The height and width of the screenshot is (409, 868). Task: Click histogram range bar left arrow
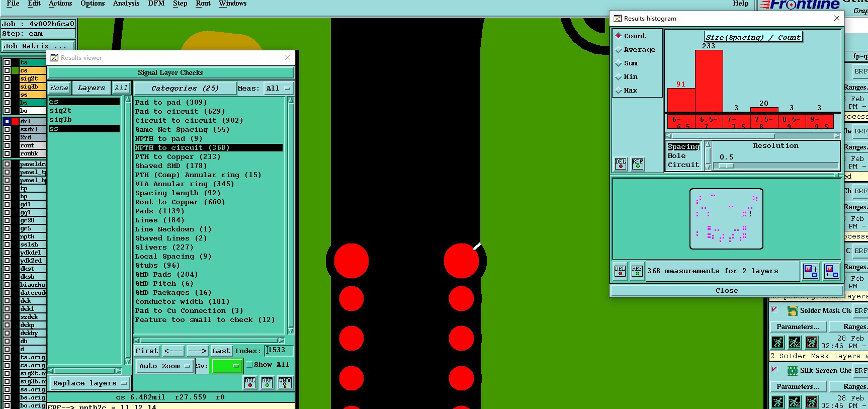pyautogui.click(x=669, y=136)
